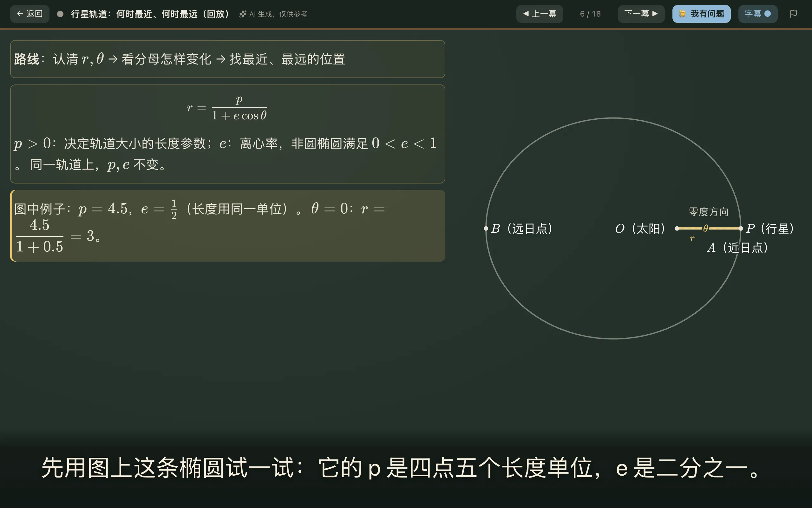Advance to next scene with 下一幕
Screen dimensions: 812x508
tap(641, 14)
